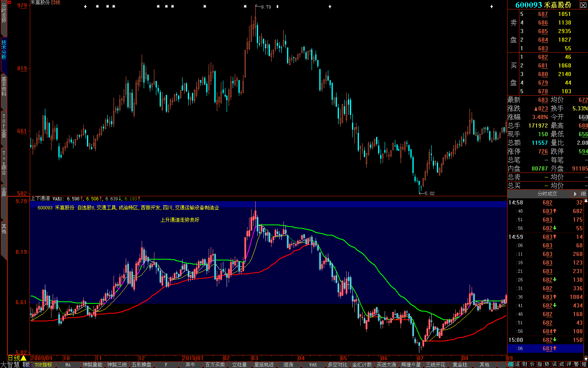
Task: Select the 讯 tab in bottom-right strip
Action: 555,364
